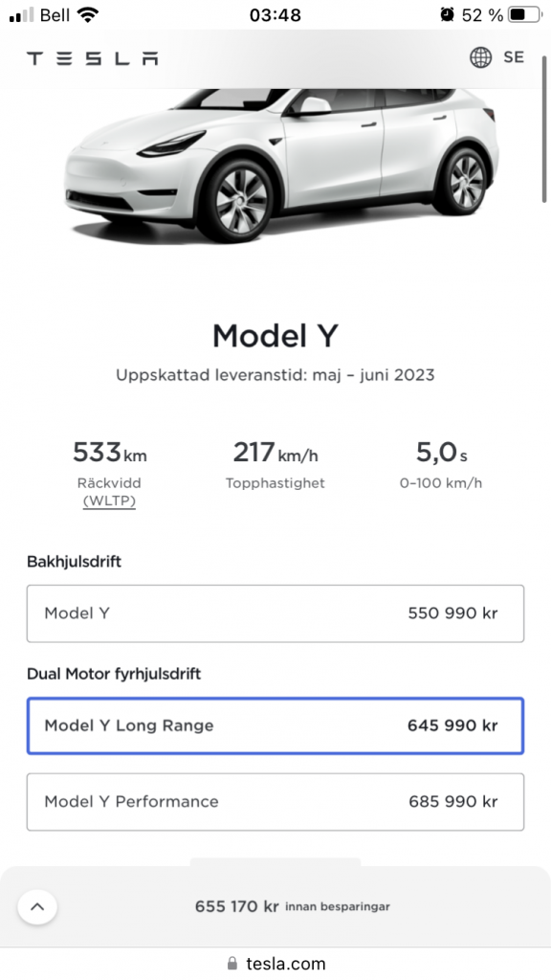Tap the Model Y heading
551x980 pixels.
pos(275,336)
